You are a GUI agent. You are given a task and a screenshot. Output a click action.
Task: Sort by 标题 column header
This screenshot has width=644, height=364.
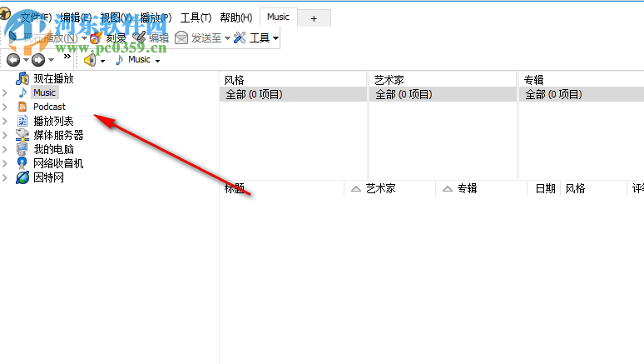click(x=281, y=188)
